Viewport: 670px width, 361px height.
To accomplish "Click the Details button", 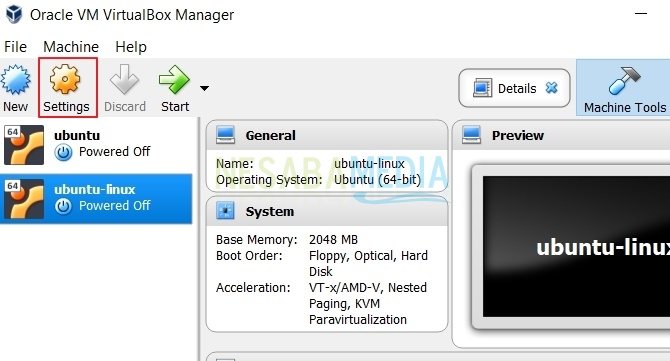I will (514, 88).
